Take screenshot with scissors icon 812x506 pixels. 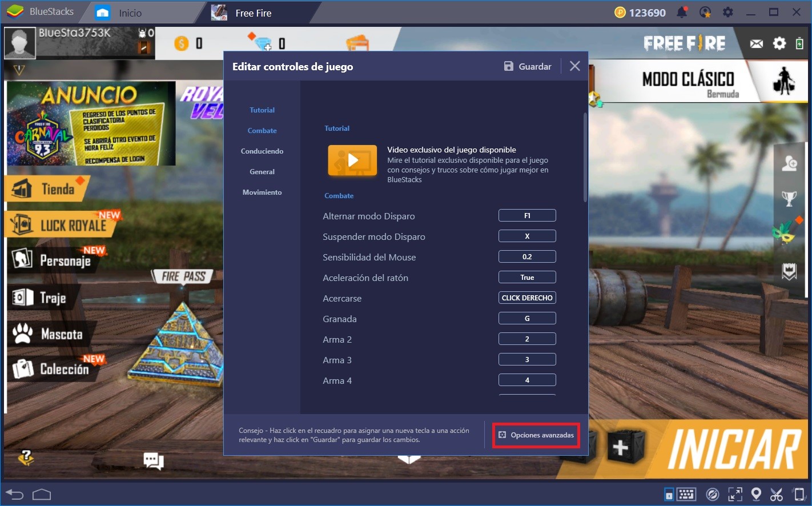(777, 494)
